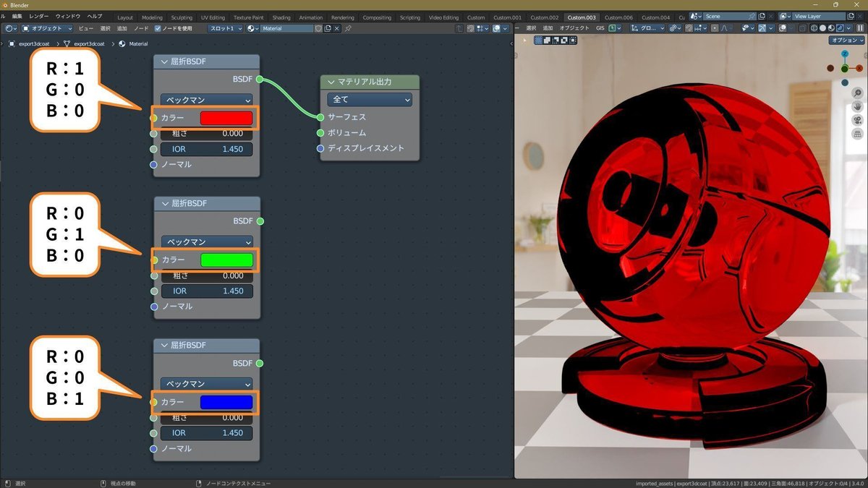Screen dimensions: 868x488
Task: Click the 粗さ 0.000 field in red node
Action: [x=206, y=133]
